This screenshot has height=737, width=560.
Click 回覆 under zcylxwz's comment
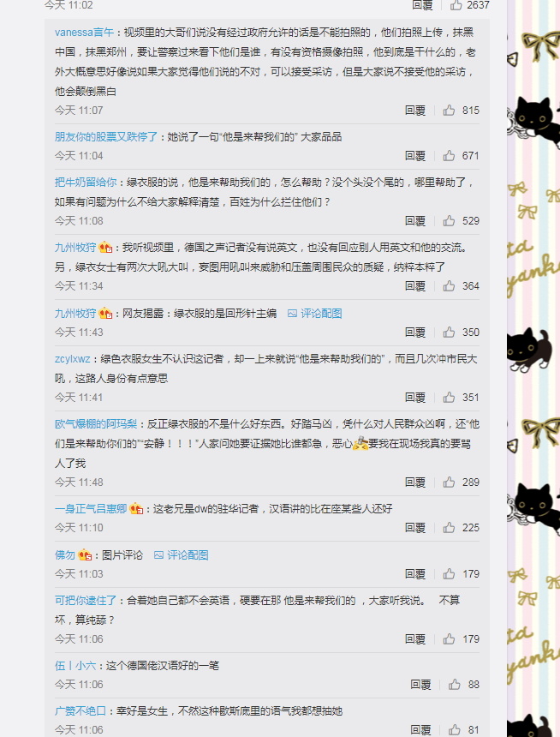coord(415,398)
